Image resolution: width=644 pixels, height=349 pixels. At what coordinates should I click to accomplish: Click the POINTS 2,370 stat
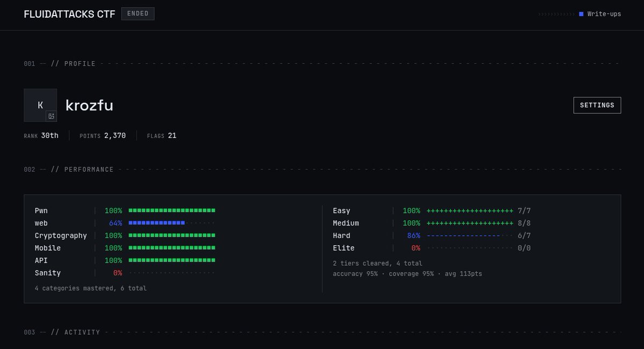coord(103,136)
